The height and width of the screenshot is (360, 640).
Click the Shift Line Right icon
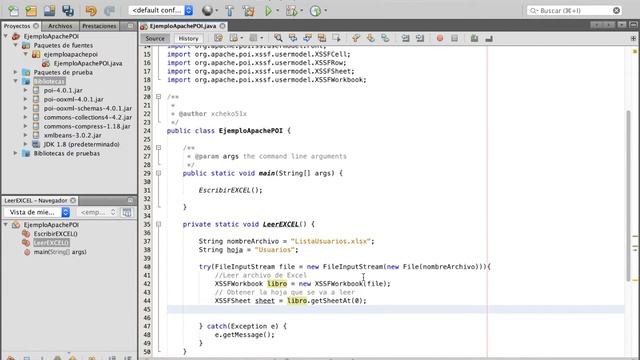420,38
